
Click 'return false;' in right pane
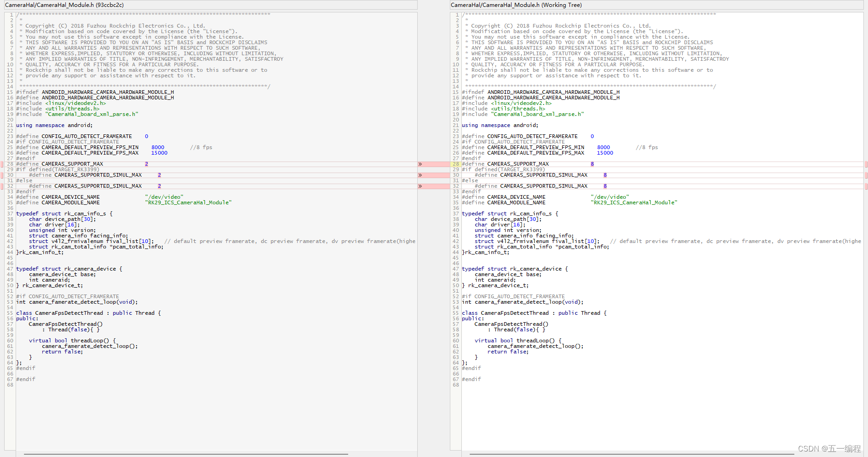(508, 352)
